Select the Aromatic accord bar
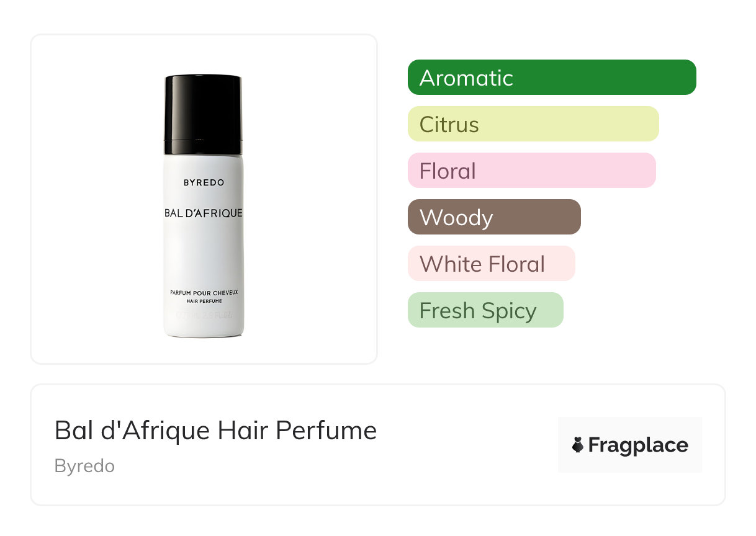The width and height of the screenshot is (756, 536). [552, 78]
